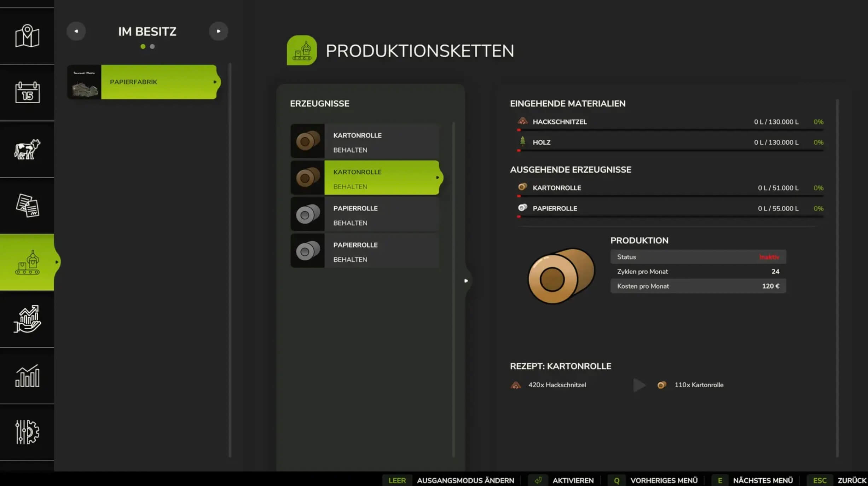Open the settings sliders-gear sidebar icon
This screenshot has height=486, width=868.
pos(27,432)
